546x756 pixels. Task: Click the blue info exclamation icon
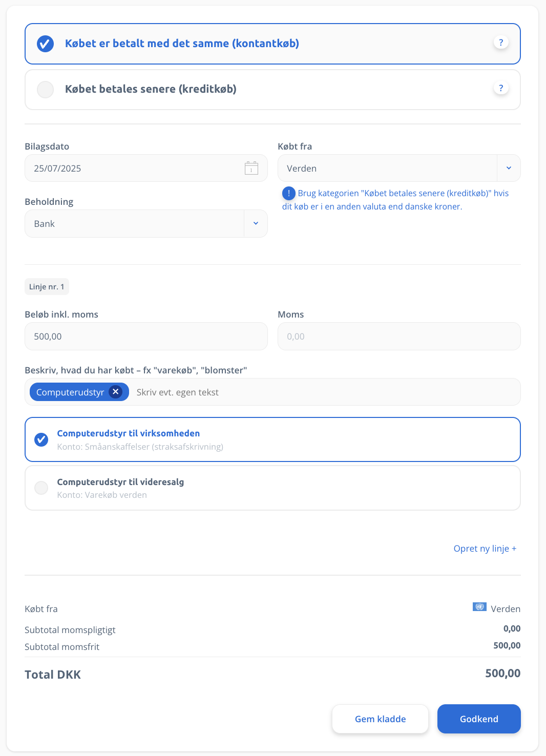tap(289, 193)
